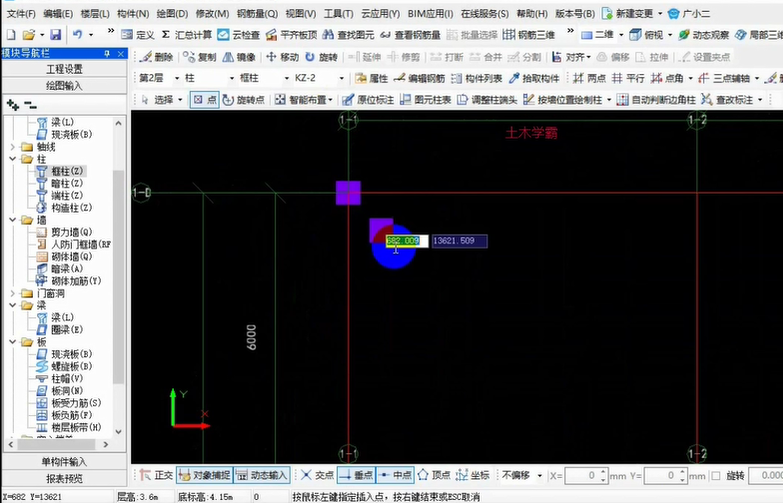Click the 单构件输入 button
The height and width of the screenshot is (503, 783).
click(64, 462)
